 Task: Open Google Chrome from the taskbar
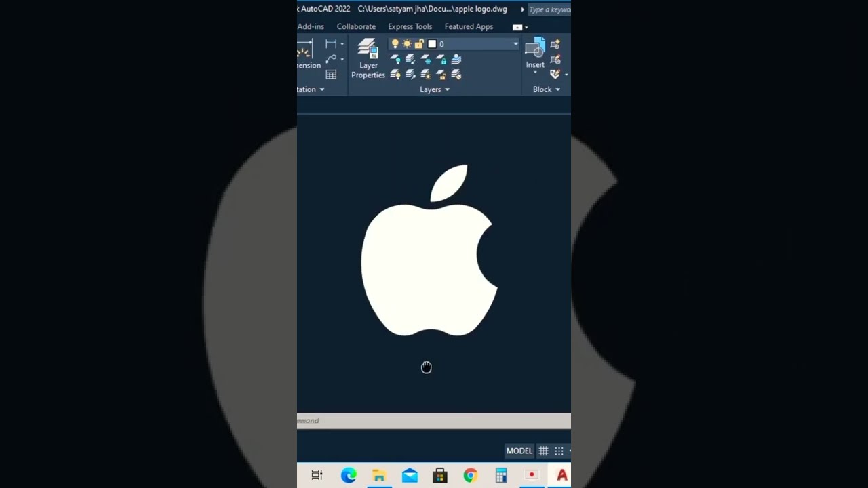(470, 475)
